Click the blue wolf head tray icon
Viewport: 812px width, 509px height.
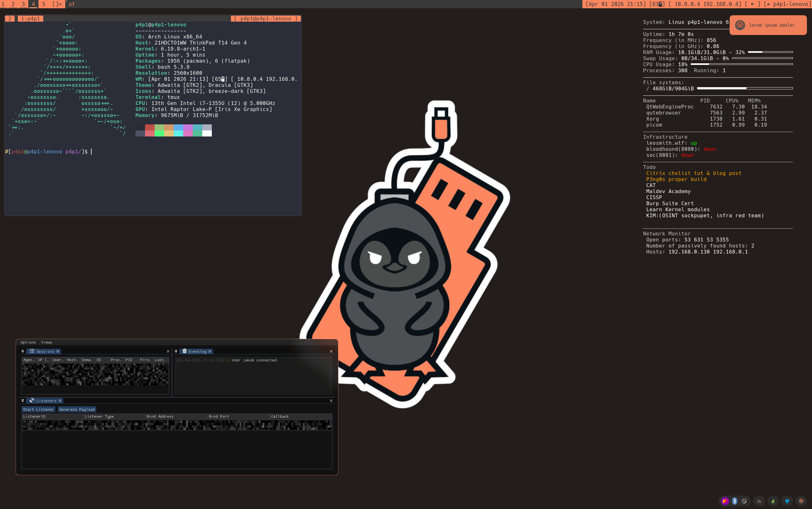pos(787,501)
